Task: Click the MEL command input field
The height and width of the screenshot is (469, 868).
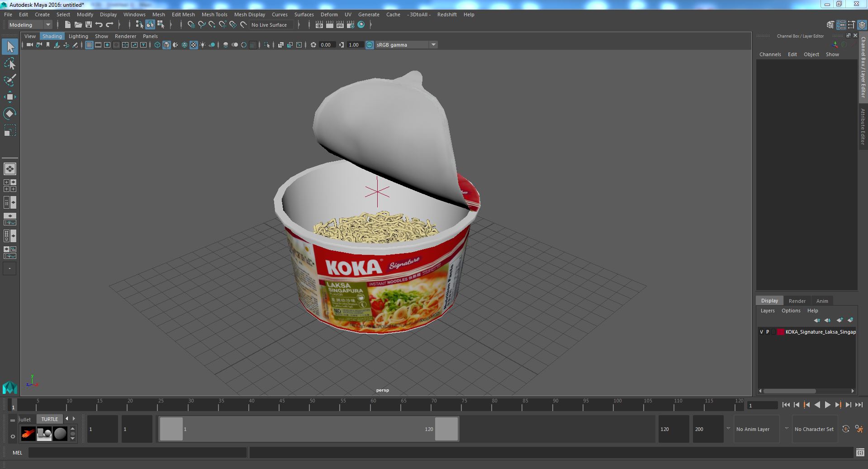Action: pos(138,453)
